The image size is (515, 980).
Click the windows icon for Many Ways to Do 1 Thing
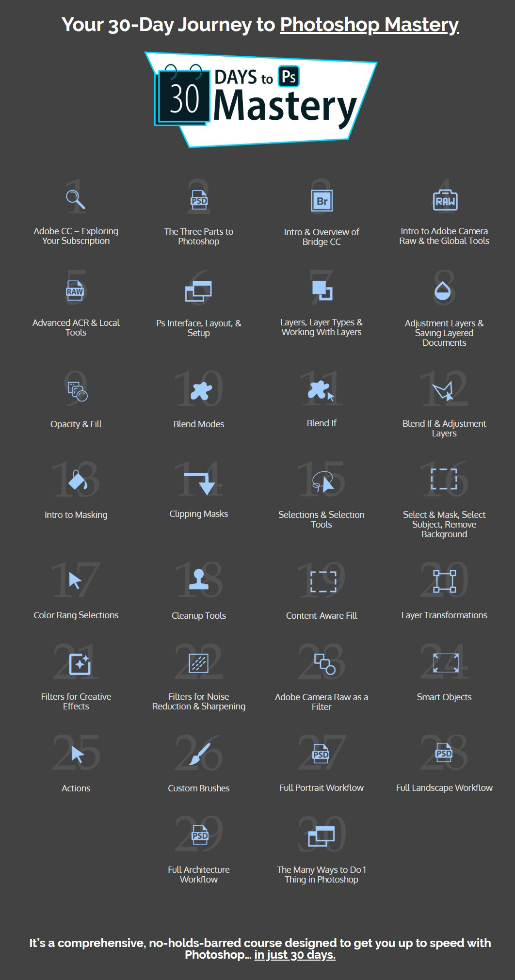click(321, 836)
